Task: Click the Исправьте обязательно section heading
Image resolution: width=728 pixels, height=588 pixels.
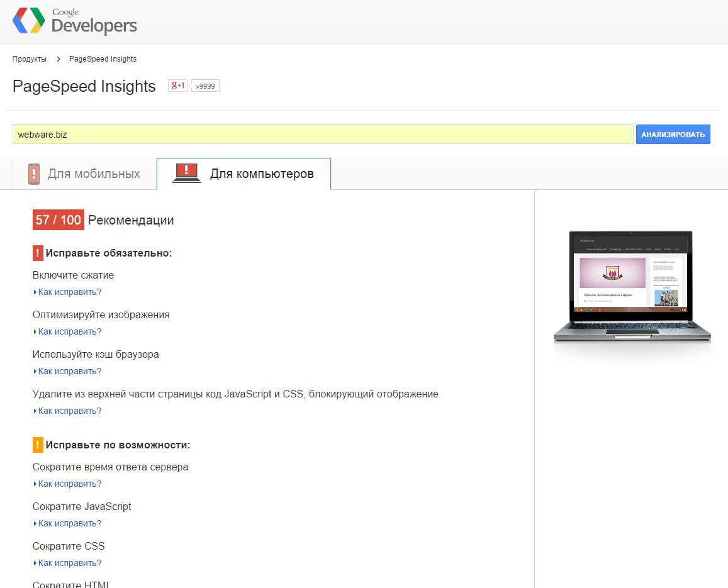Action: point(109,253)
